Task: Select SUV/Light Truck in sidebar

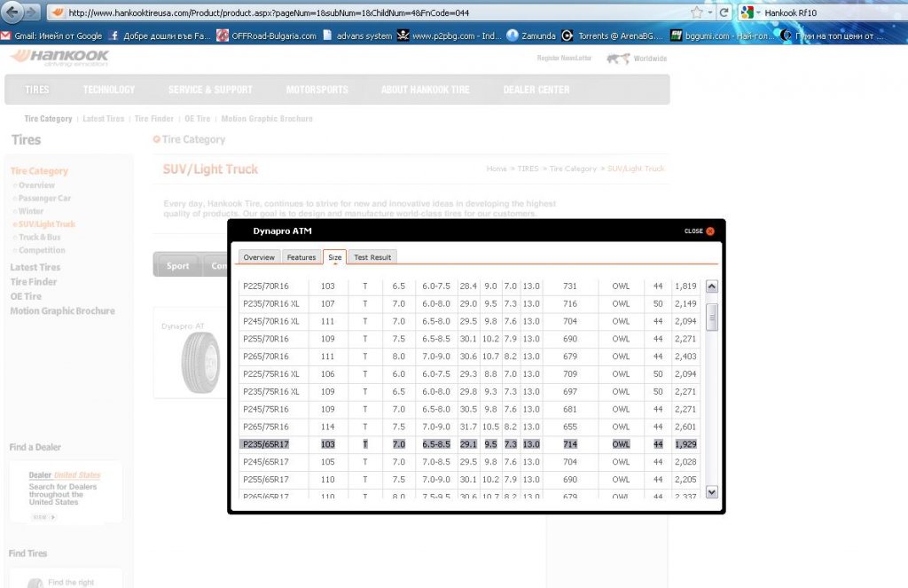Action: 46,224
